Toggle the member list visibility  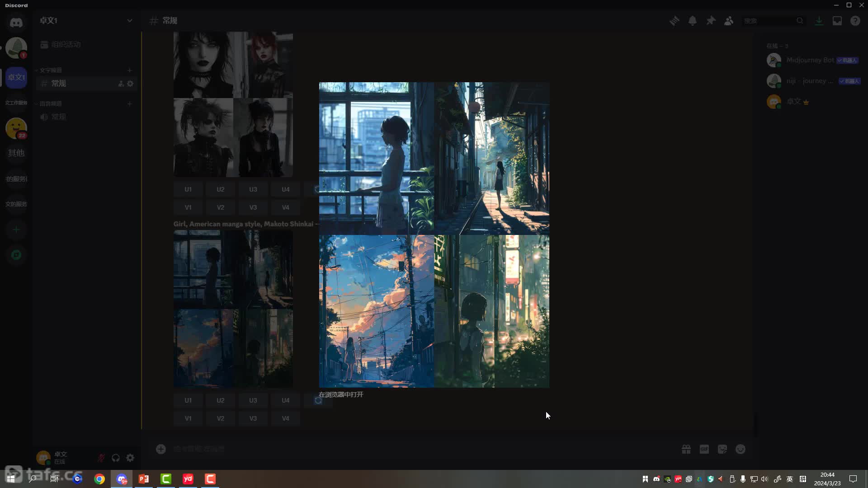pos(729,21)
